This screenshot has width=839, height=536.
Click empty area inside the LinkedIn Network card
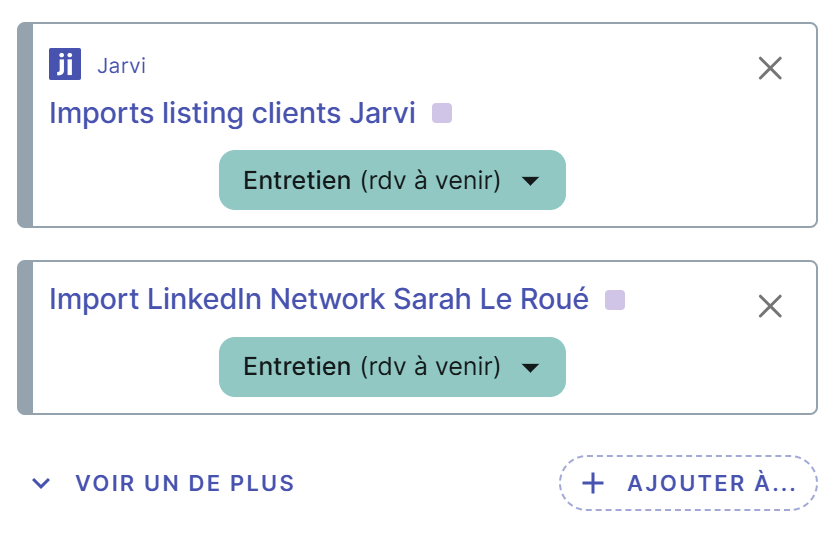click(680, 370)
